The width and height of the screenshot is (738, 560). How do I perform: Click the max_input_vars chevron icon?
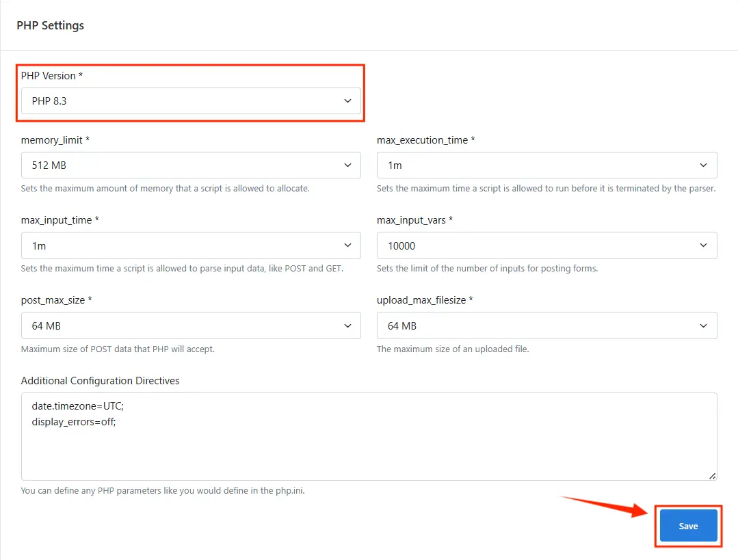(703, 245)
